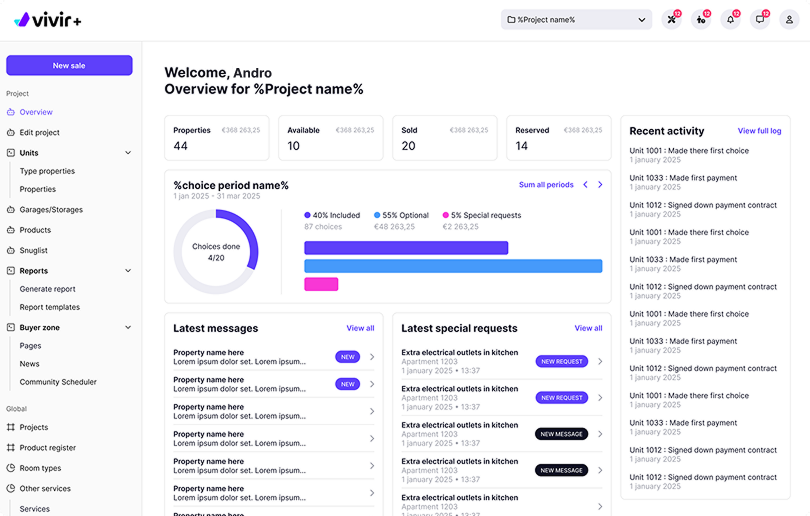The image size is (810, 516).
Task: Click the vivir+ logo
Action: coord(48,20)
